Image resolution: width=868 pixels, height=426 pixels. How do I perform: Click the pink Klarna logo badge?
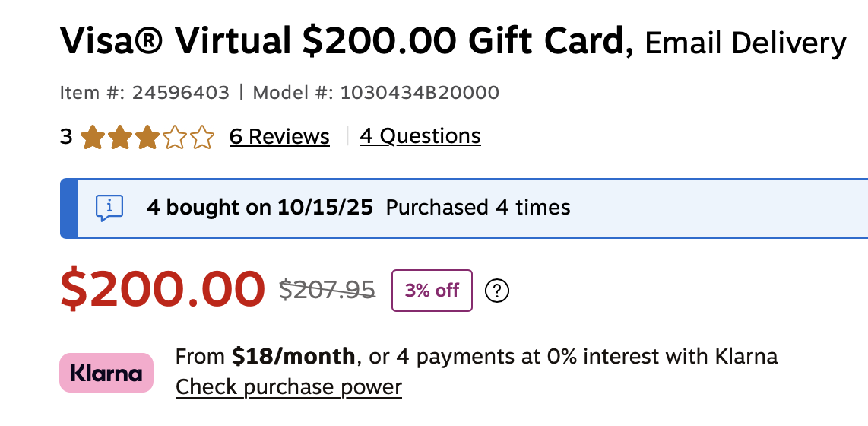coord(106,373)
